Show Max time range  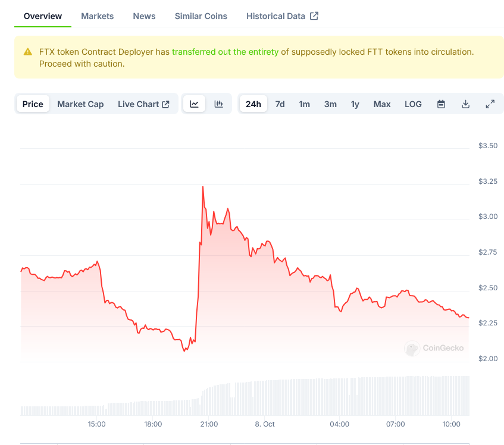(x=382, y=104)
